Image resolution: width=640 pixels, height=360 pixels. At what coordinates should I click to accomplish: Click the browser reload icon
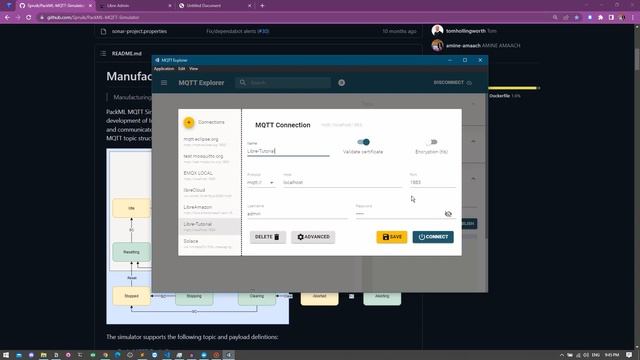[x=29, y=18]
